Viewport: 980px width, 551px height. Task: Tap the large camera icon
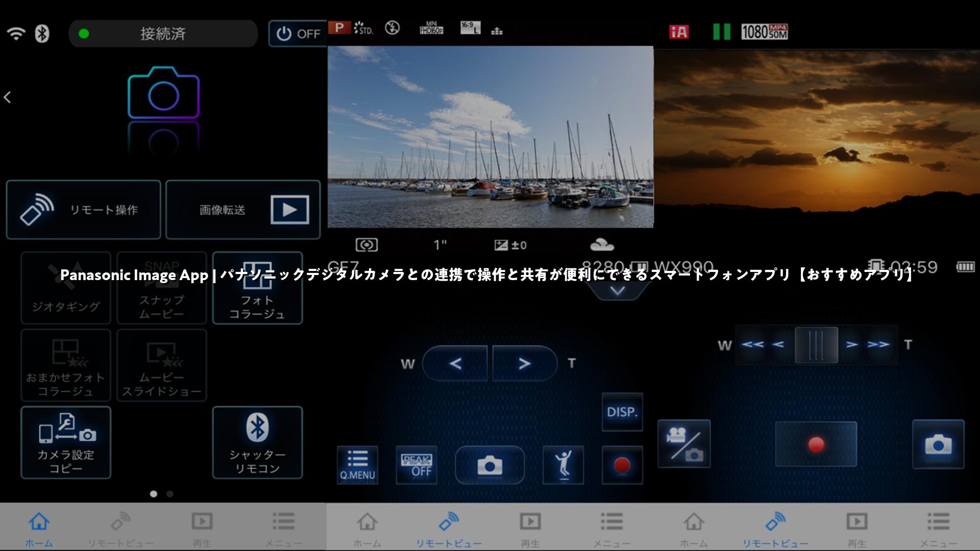[x=163, y=93]
